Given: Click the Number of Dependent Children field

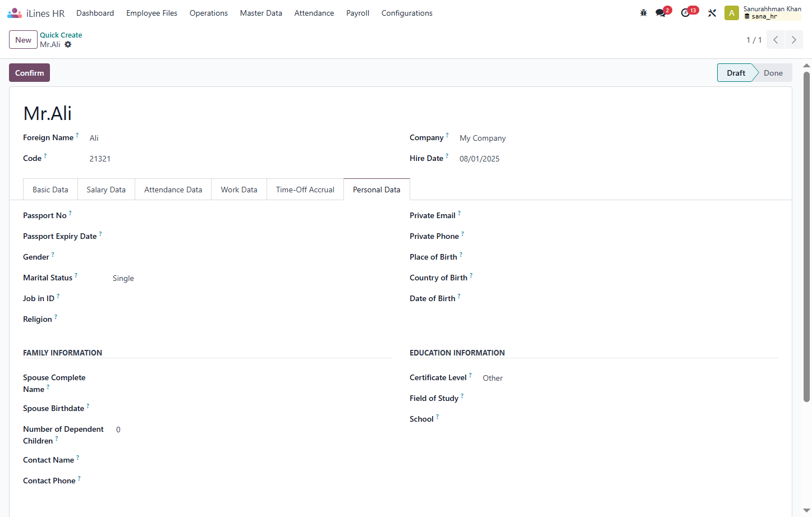Looking at the screenshot, I should [x=254, y=430].
